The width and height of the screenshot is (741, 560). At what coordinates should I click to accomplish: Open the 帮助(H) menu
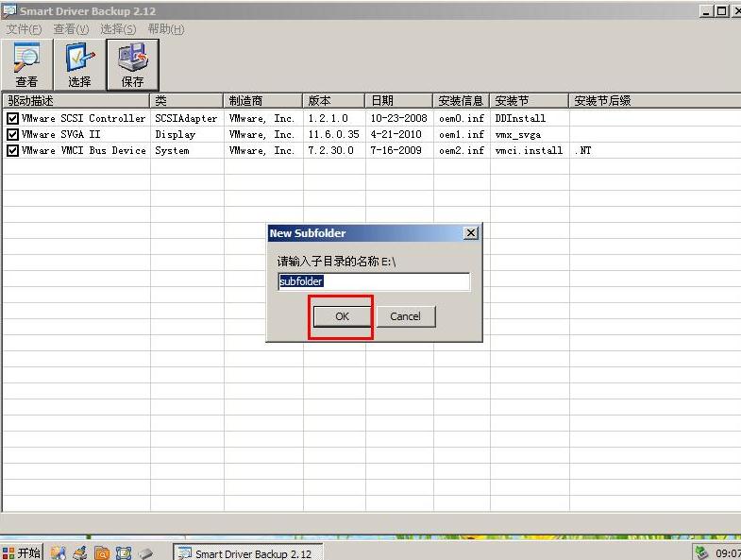(x=166, y=29)
